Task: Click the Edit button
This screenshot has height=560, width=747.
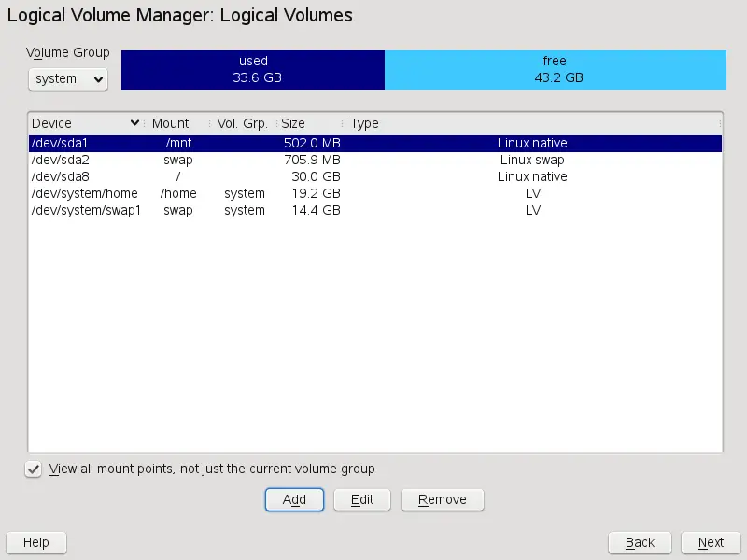Action: tap(362, 499)
